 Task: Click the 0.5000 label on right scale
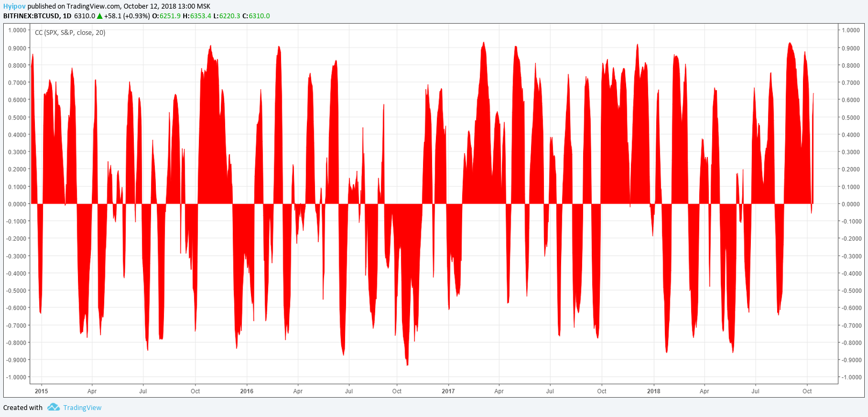pos(851,118)
